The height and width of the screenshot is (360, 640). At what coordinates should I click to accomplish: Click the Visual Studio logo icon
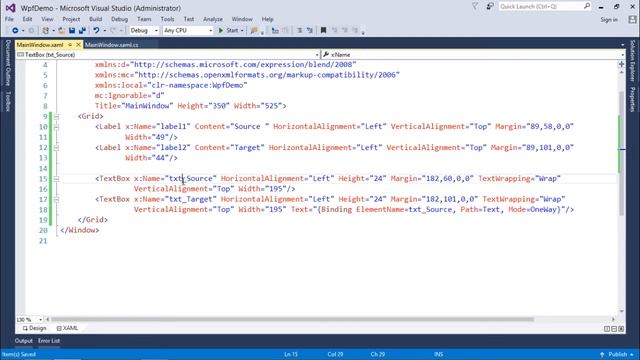pos(10,8)
